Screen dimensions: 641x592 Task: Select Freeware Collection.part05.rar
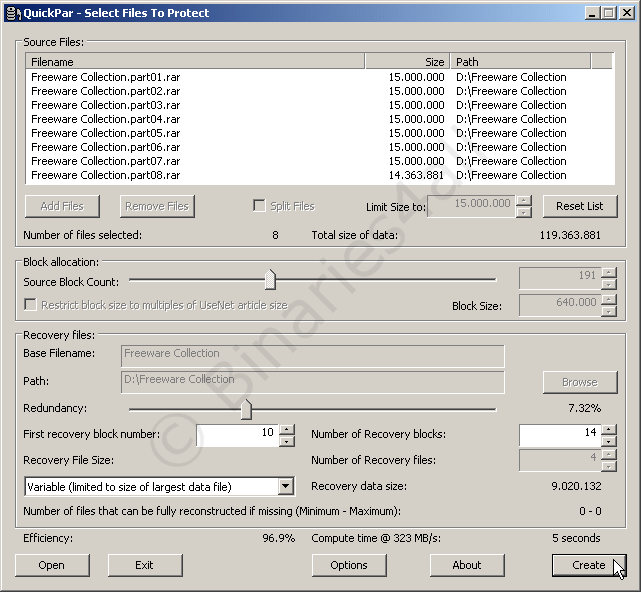[105, 133]
